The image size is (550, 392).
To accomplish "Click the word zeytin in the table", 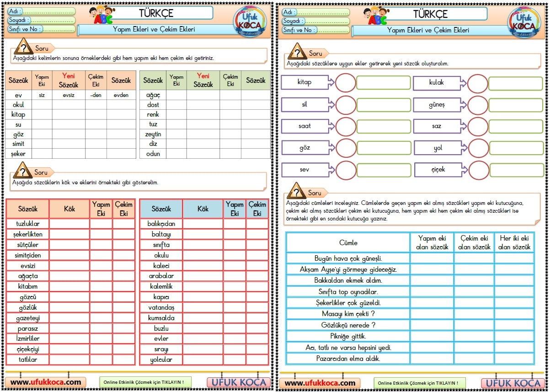I will click(153, 134).
